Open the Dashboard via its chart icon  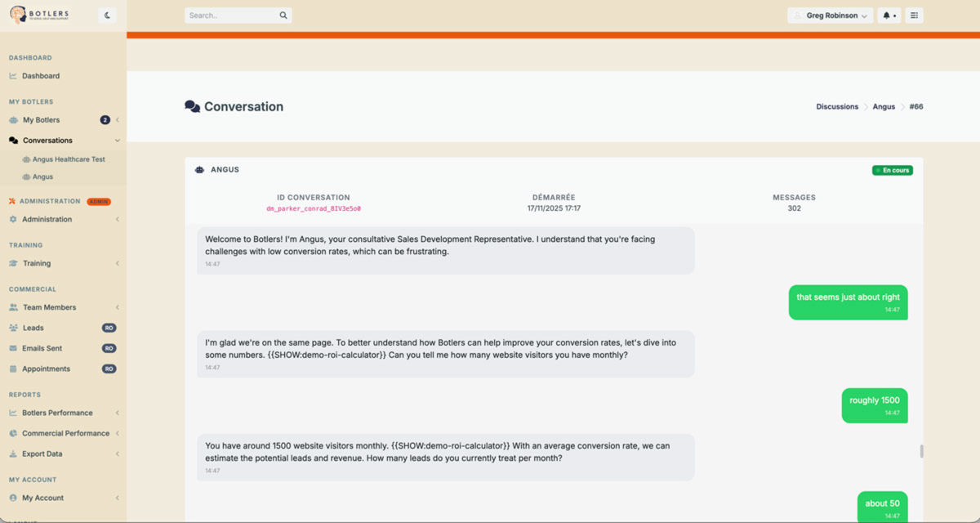click(x=12, y=75)
